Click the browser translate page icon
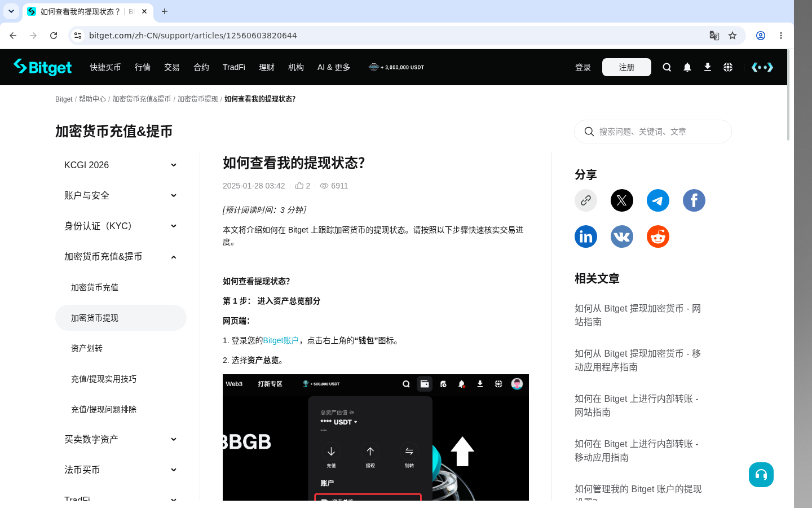Image resolution: width=812 pixels, height=508 pixels. point(714,36)
